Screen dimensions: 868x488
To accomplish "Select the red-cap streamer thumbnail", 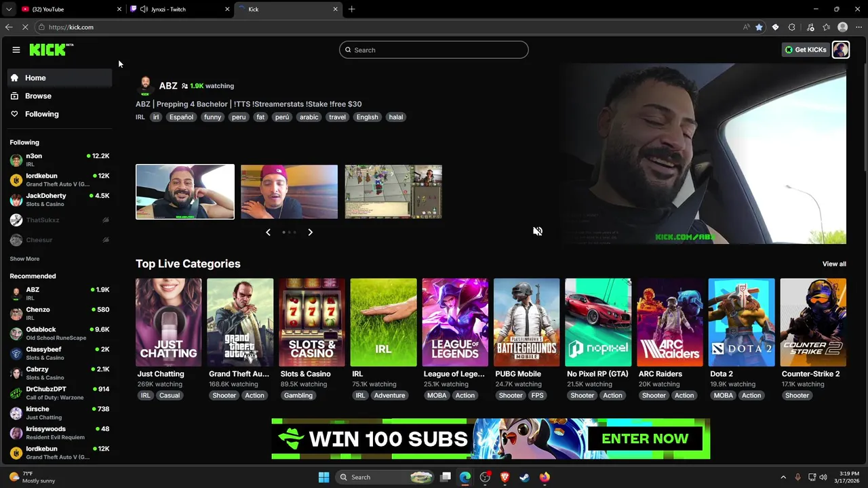I will tap(289, 192).
